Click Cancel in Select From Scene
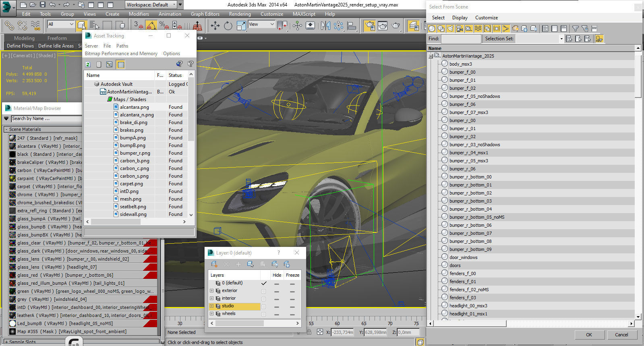Image resolution: width=644 pixels, height=346 pixels. (x=621, y=335)
